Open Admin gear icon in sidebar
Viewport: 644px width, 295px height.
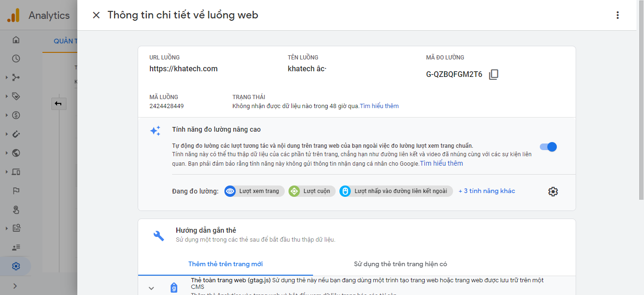coord(16,266)
